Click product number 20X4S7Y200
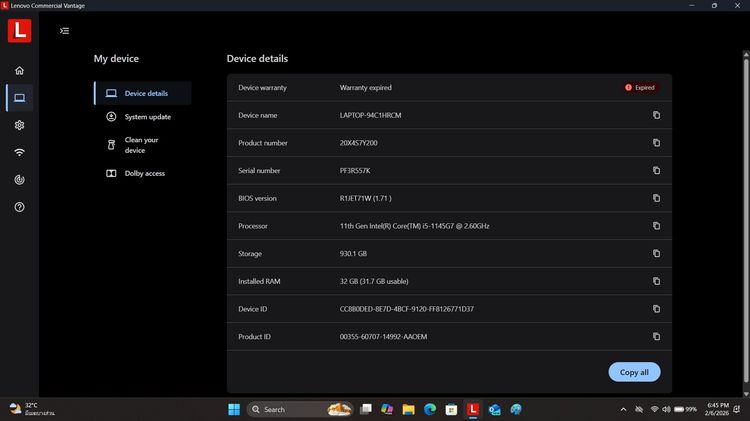The image size is (750, 421). click(358, 143)
